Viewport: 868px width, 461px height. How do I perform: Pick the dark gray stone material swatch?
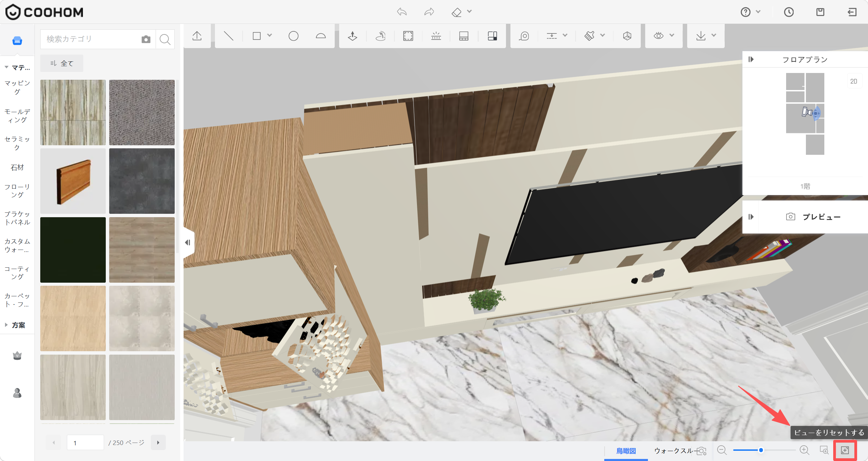[142, 181]
